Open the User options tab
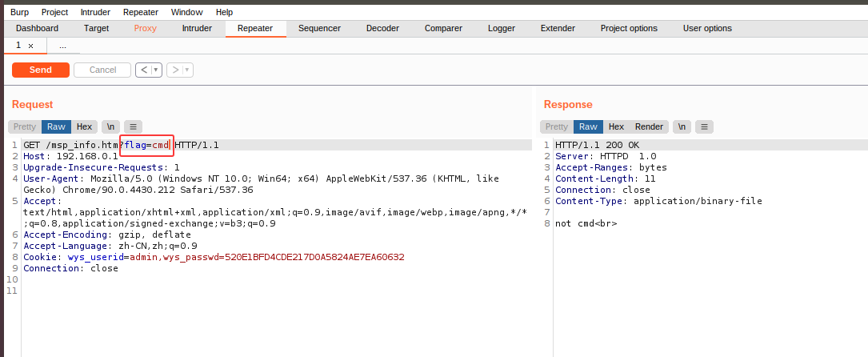This screenshot has height=357, width=868. [x=707, y=28]
